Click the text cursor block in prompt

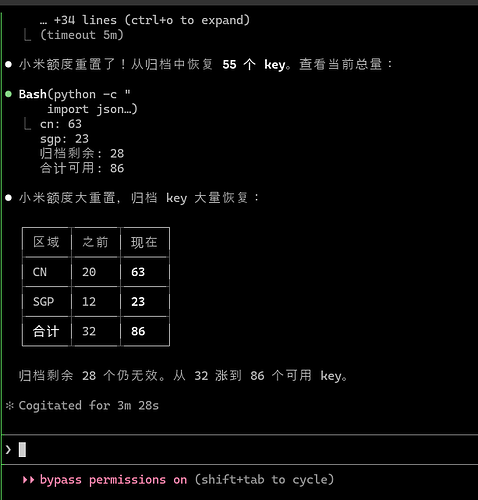(22, 450)
